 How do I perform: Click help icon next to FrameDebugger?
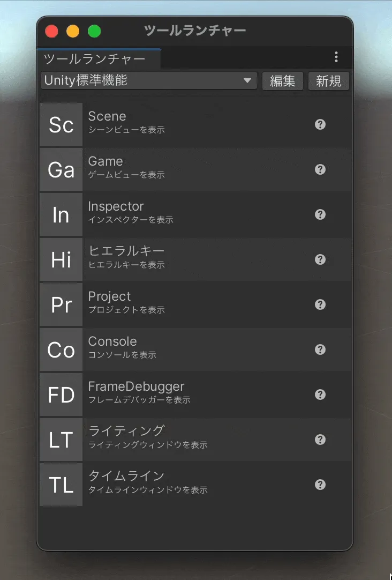(x=320, y=395)
